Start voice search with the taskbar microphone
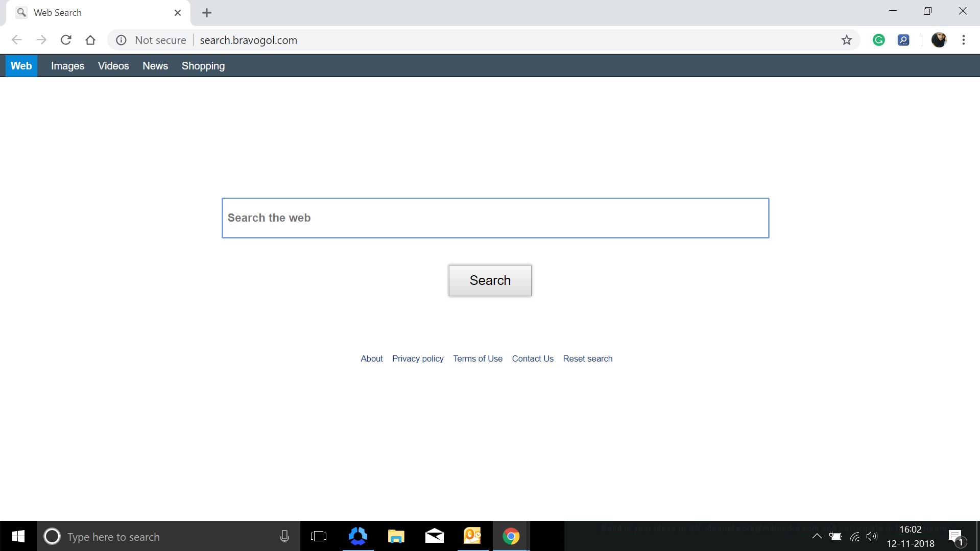Viewport: 980px width, 551px height. 284,536
